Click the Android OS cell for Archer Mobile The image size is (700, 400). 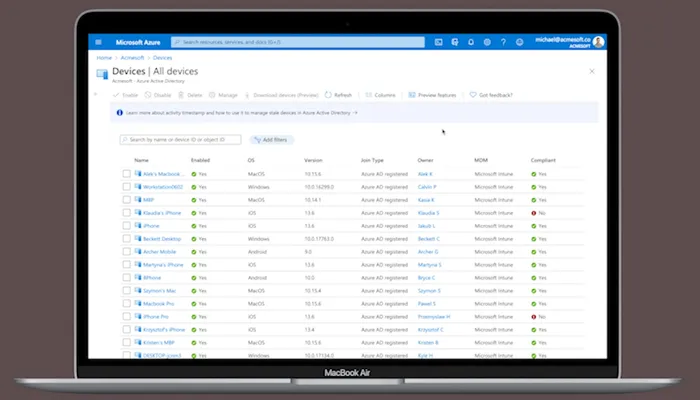(x=257, y=252)
